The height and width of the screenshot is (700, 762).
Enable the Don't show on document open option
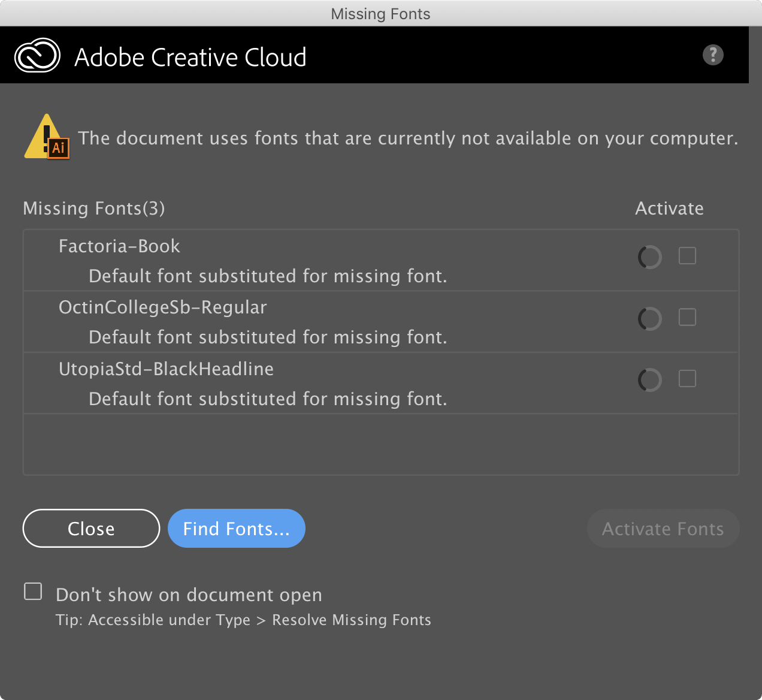click(x=33, y=591)
